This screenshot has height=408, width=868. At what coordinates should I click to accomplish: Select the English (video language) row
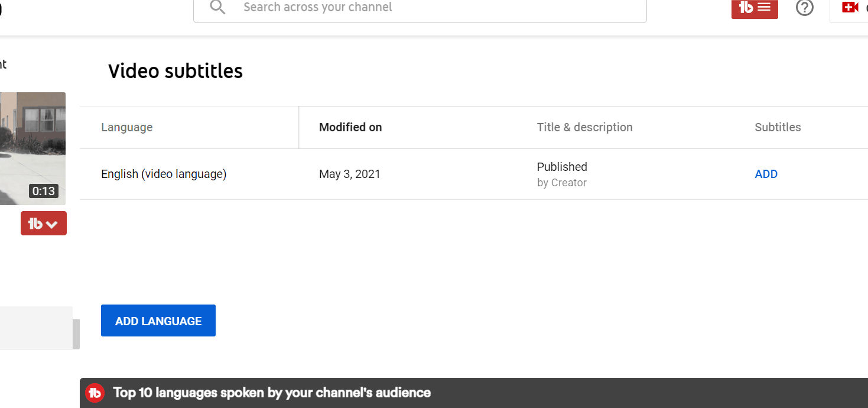[x=164, y=174]
